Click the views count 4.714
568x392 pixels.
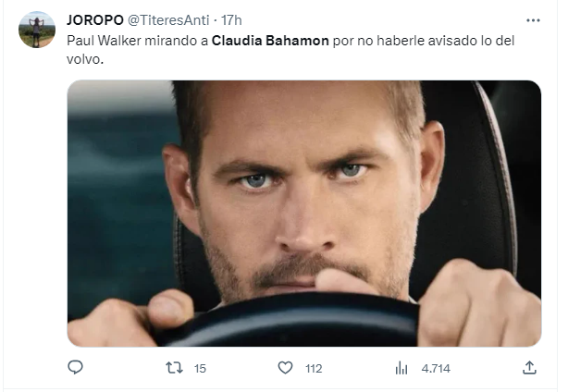(x=436, y=369)
